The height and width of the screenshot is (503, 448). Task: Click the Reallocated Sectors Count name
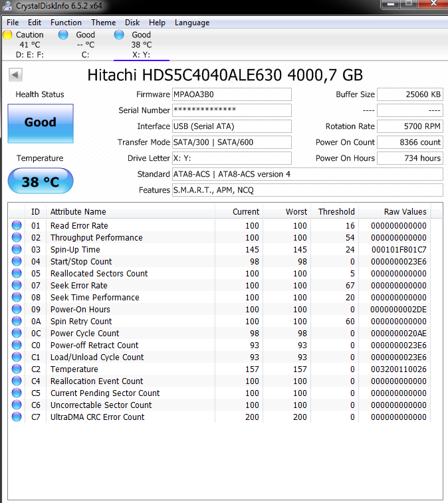[99, 273]
